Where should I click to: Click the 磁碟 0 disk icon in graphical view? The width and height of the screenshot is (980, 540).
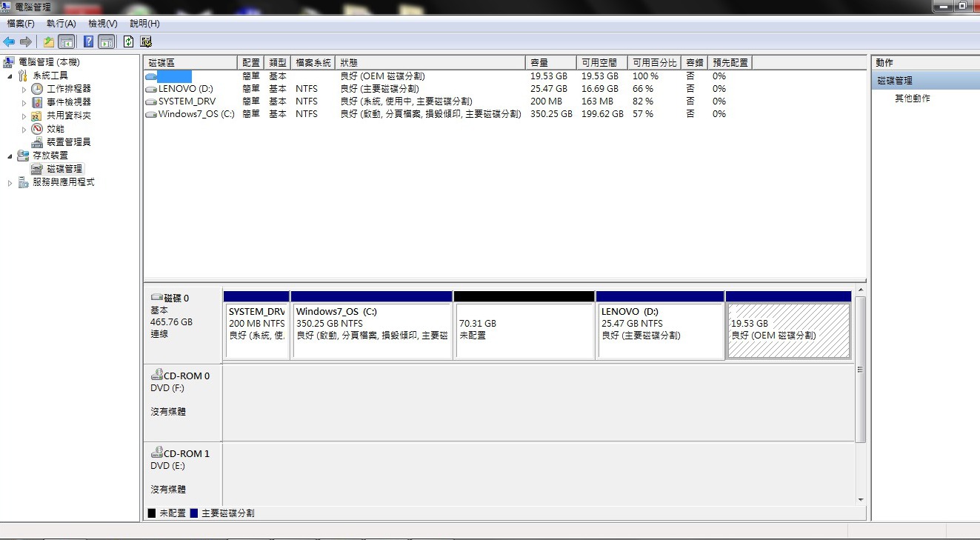[156, 298]
